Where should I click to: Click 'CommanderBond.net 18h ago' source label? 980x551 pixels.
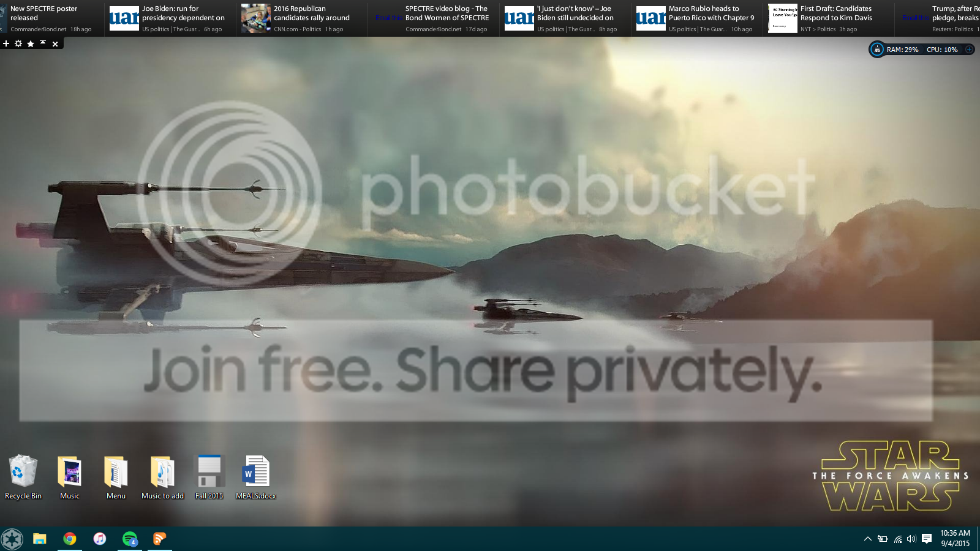coord(51,29)
